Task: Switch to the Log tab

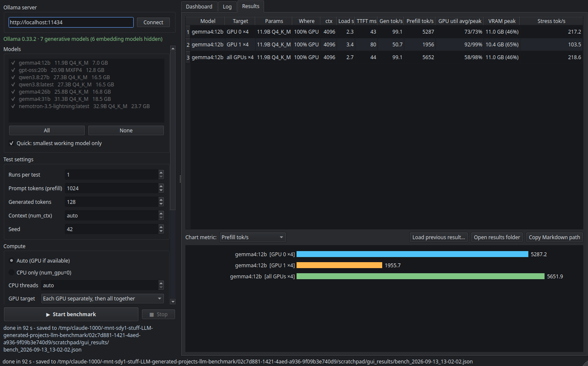Action: (x=227, y=7)
